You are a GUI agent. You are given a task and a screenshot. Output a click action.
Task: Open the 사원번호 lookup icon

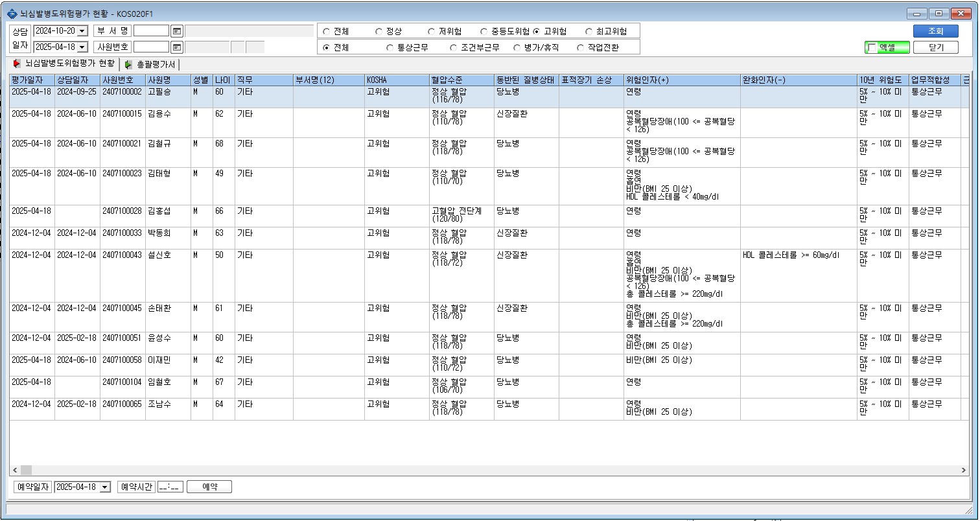click(177, 47)
